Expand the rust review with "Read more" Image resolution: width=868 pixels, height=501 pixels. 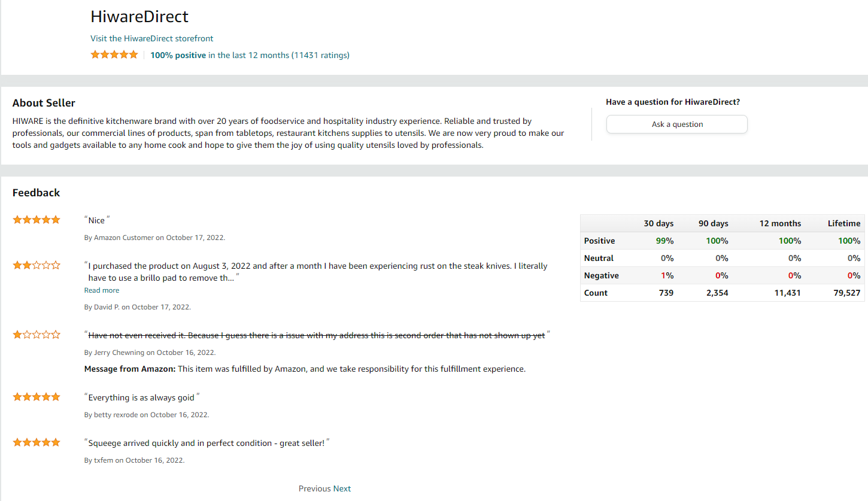click(102, 290)
